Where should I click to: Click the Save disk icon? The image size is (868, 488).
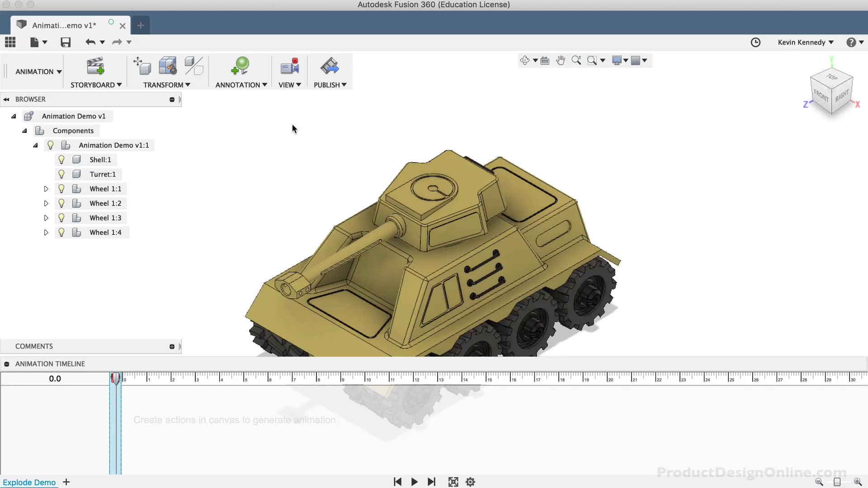[x=66, y=42]
